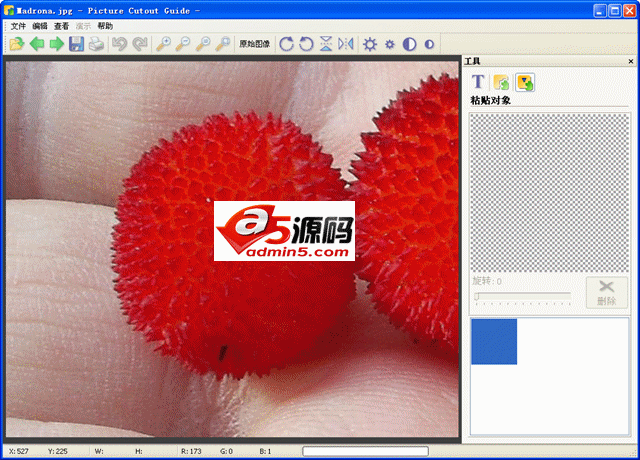The image size is (640, 460).
Task: Flip the image vertically
Action: 326,44
